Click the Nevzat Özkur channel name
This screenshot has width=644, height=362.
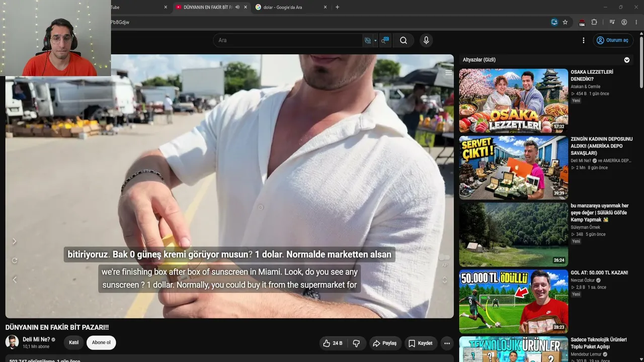pyautogui.click(x=583, y=280)
